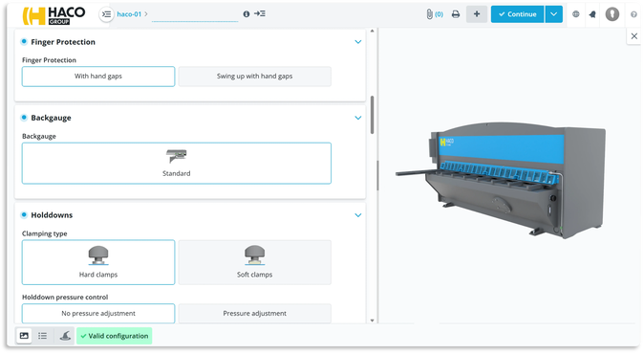Choose Soft clamps clamping type
The image size is (644, 354).
click(x=255, y=262)
